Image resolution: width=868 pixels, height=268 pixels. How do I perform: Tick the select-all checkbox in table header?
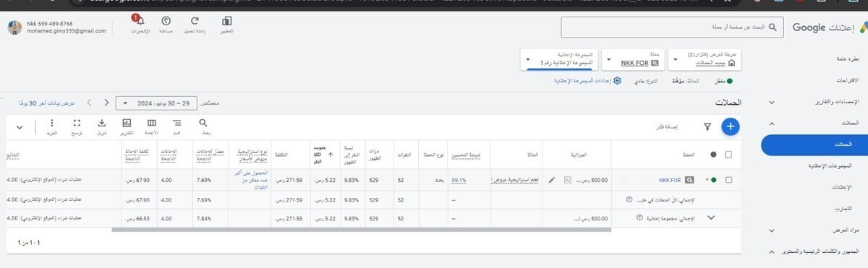(x=728, y=154)
